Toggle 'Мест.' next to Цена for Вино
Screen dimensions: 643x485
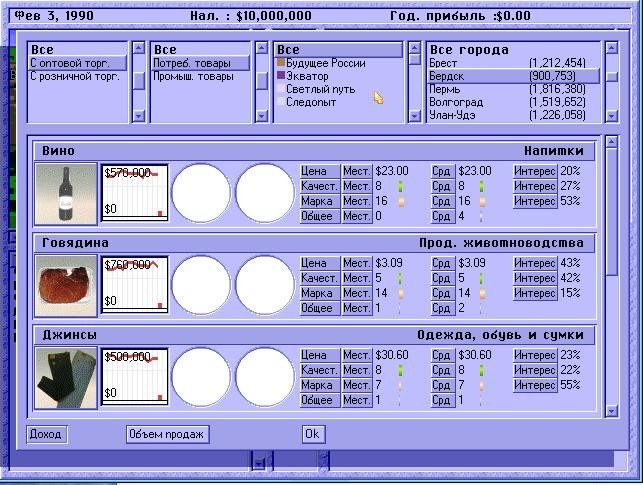click(357, 171)
